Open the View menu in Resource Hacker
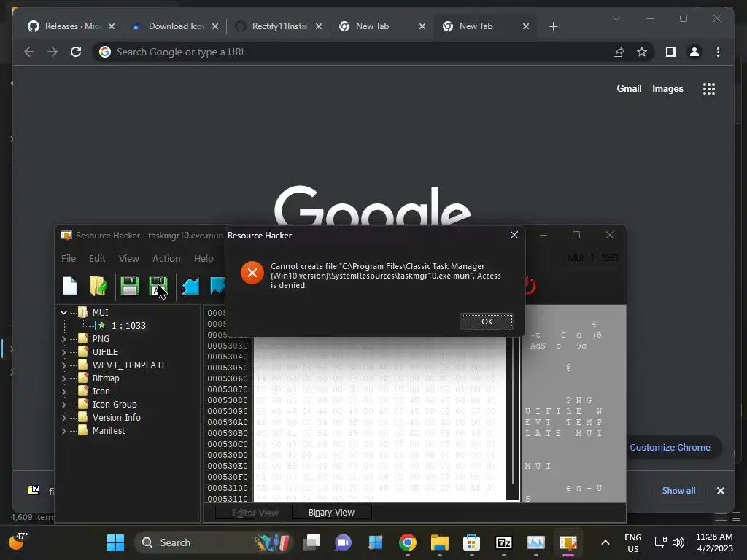Viewport: 747px width, 560px height. coord(128,259)
